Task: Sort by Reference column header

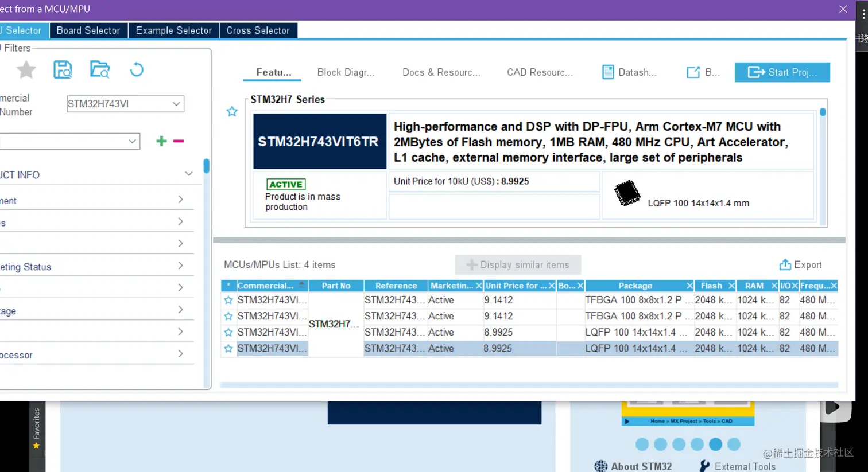Action: coord(396,286)
